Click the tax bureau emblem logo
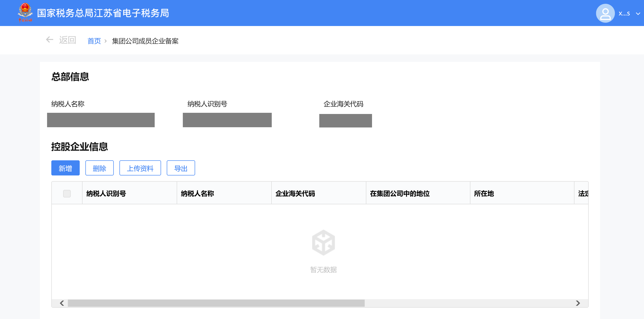Viewport: 644px width, 319px height. click(x=25, y=13)
